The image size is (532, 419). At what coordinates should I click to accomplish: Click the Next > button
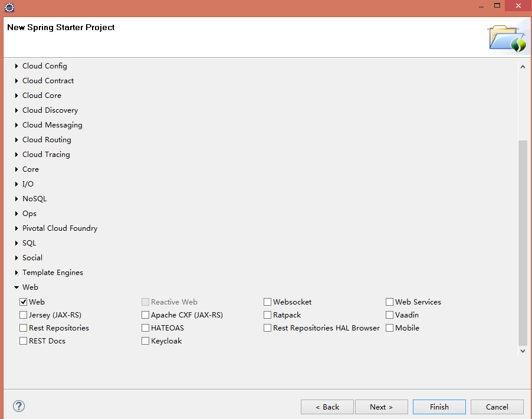[382, 407]
